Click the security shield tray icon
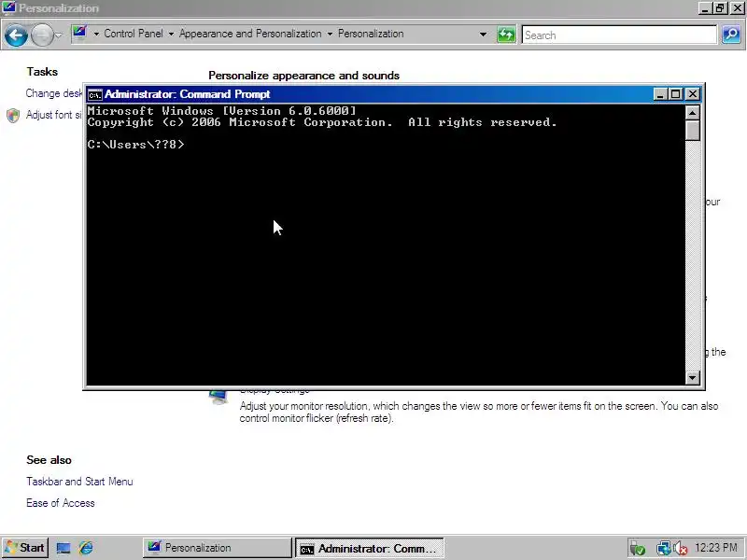Viewport: 747px width, 560px height. (x=638, y=548)
